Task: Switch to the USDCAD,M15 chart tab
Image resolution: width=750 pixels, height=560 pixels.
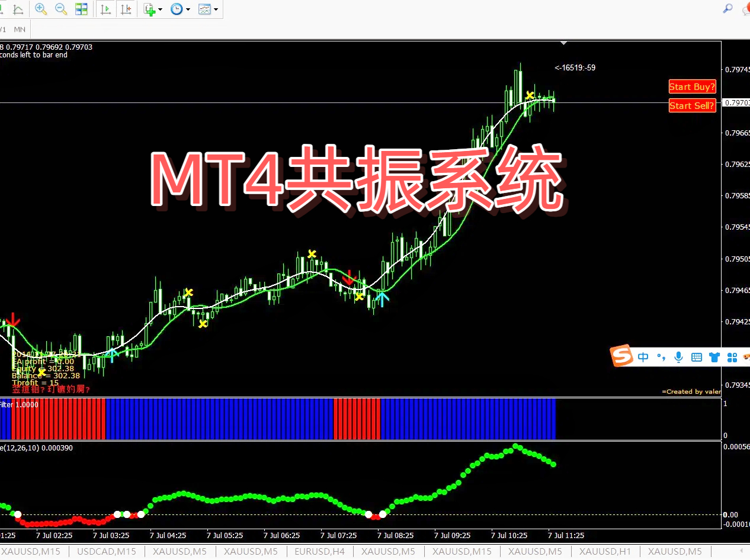Action: (107, 551)
